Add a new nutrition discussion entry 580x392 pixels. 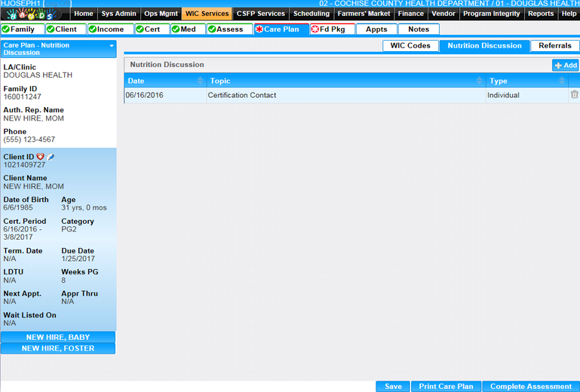pos(566,66)
